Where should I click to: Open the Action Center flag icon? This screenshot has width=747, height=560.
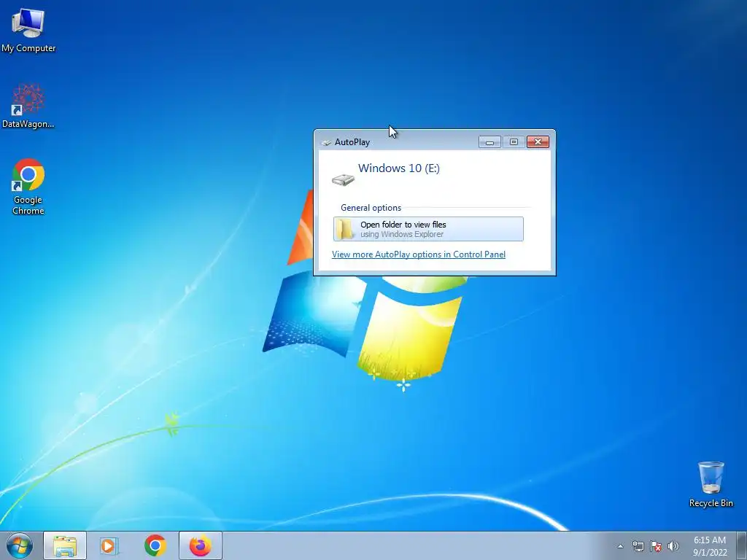(x=656, y=546)
